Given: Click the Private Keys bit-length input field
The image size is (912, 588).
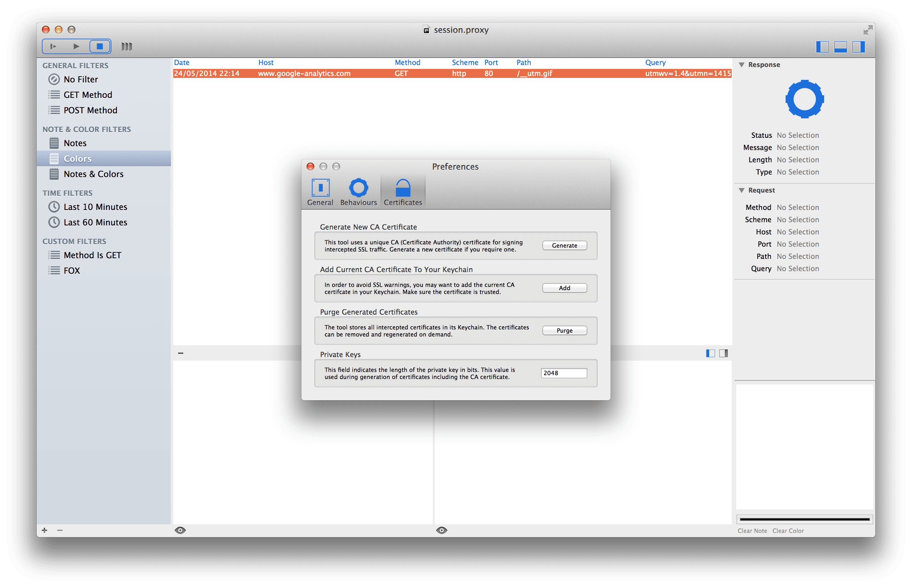Looking at the screenshot, I should (x=564, y=373).
